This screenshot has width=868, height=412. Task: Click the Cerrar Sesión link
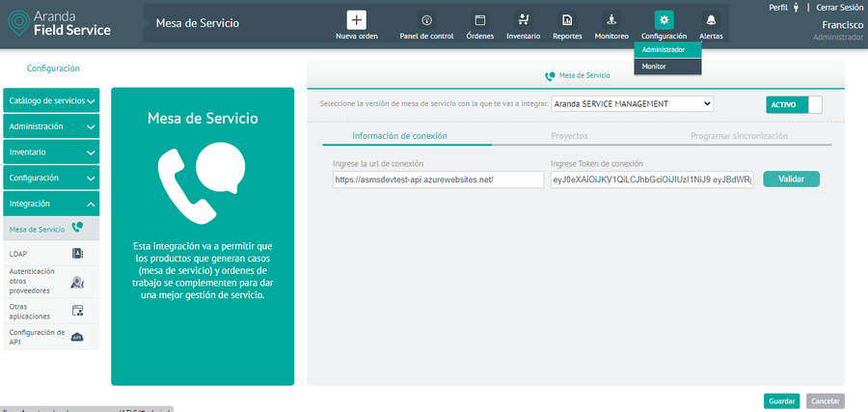click(x=840, y=8)
